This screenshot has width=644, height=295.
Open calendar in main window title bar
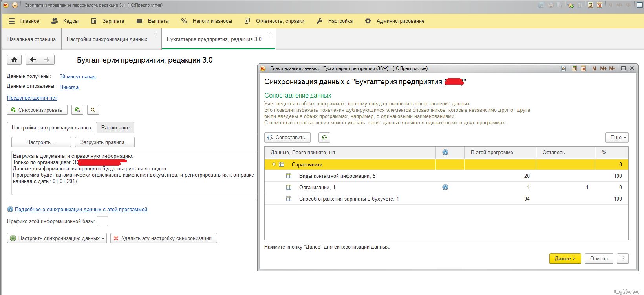(600, 5)
